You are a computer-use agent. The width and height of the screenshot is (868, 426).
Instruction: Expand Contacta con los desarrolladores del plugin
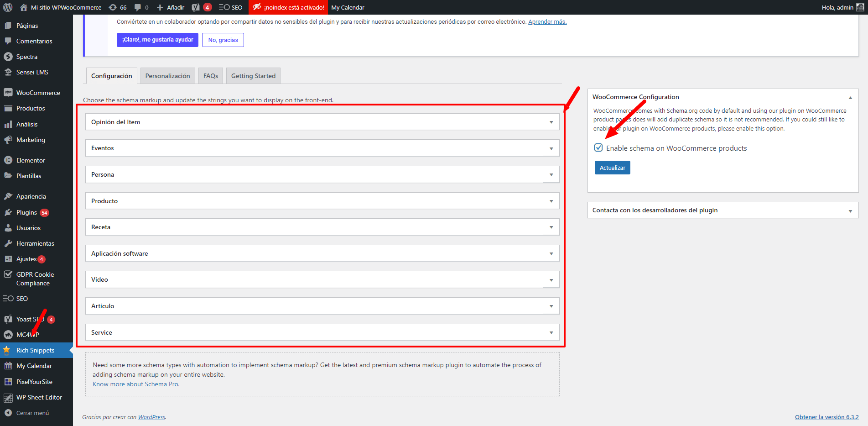click(723, 210)
